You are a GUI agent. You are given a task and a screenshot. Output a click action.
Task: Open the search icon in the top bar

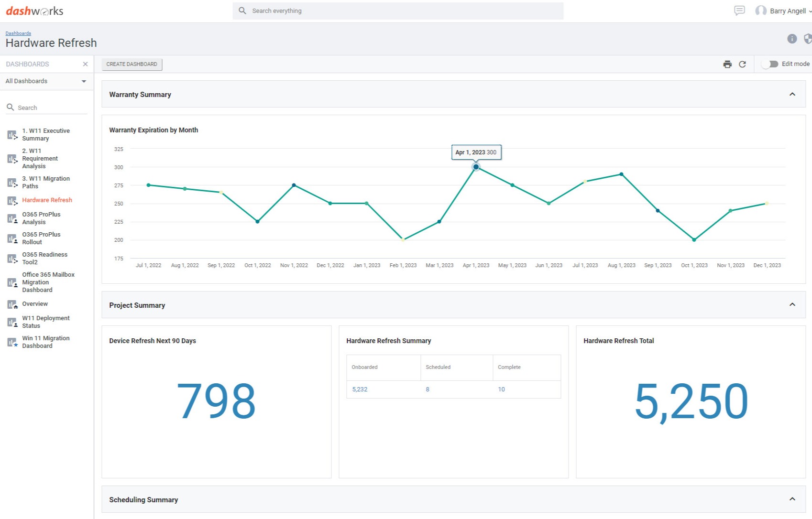tap(242, 11)
